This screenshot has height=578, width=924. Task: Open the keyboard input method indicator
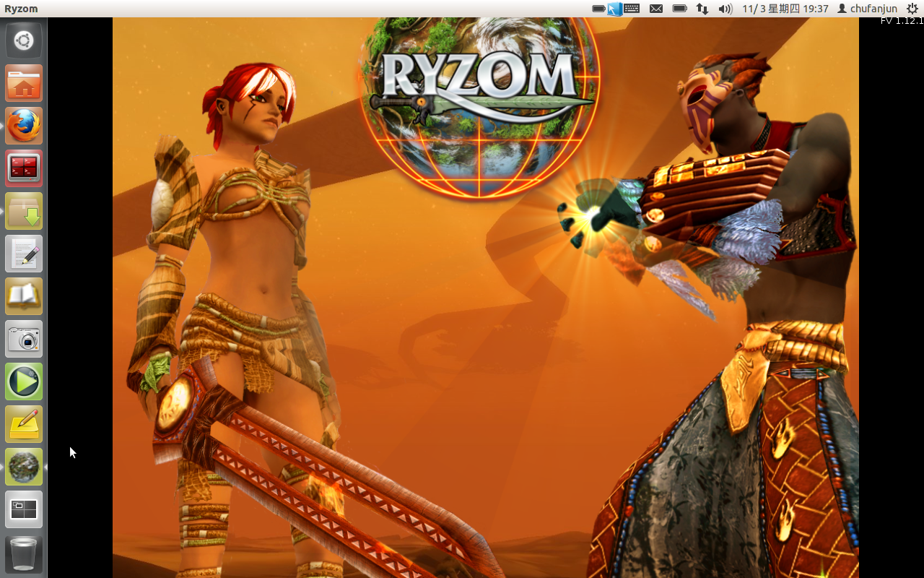point(632,9)
